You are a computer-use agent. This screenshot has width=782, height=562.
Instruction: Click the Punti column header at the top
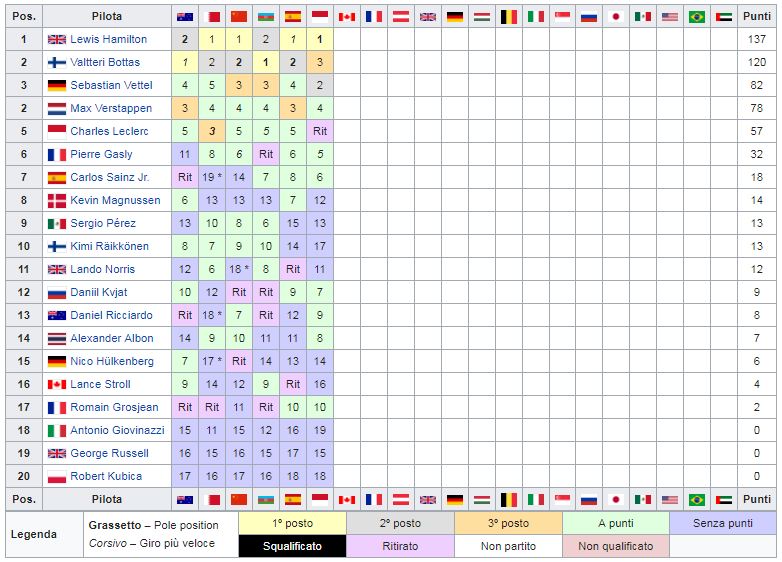tap(757, 16)
